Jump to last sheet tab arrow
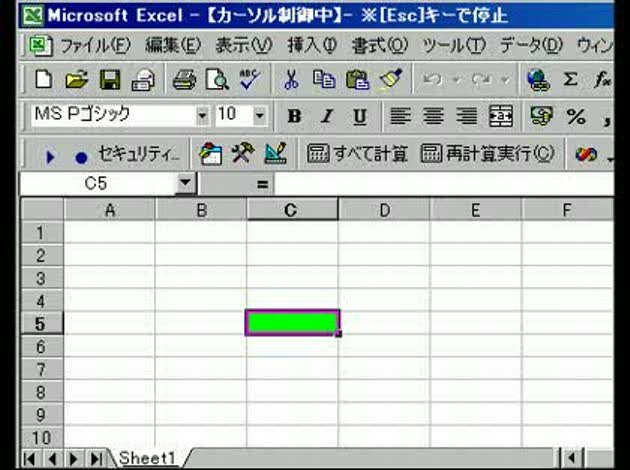This screenshot has width=630, height=470. click(97, 459)
